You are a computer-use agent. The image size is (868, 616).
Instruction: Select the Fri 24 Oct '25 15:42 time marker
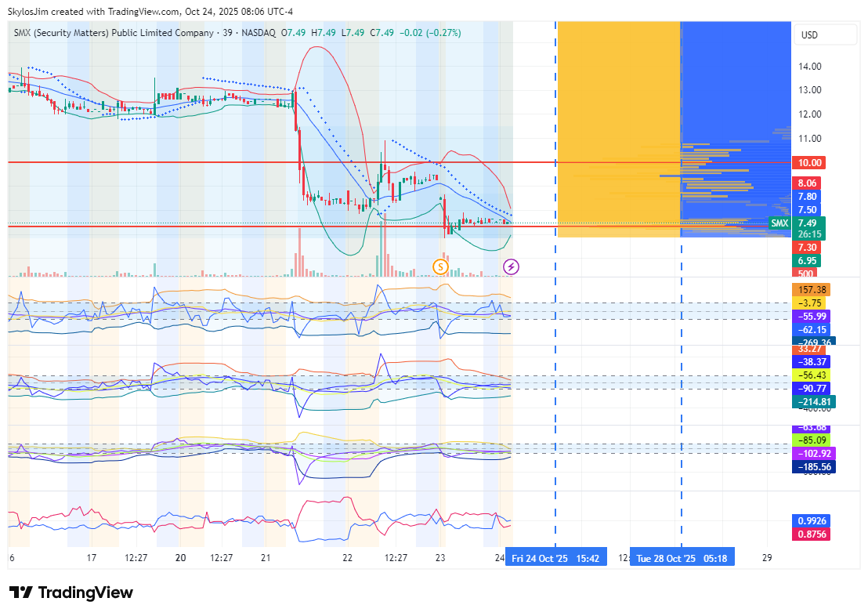click(x=555, y=559)
